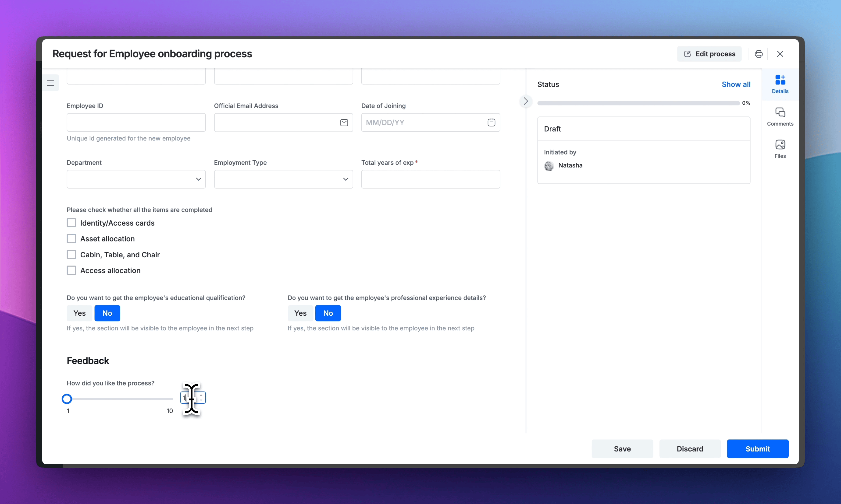Check the Identity/Access cards checkbox

[71, 223]
